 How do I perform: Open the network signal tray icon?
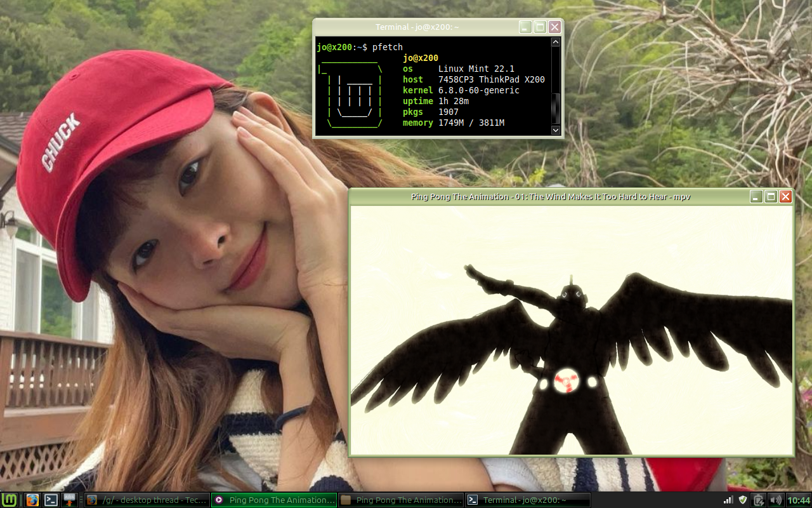728,500
